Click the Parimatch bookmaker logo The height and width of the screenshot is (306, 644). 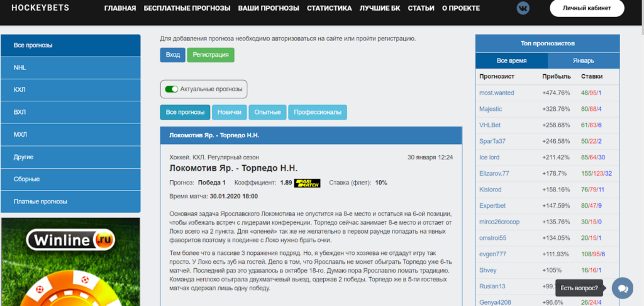click(x=307, y=183)
